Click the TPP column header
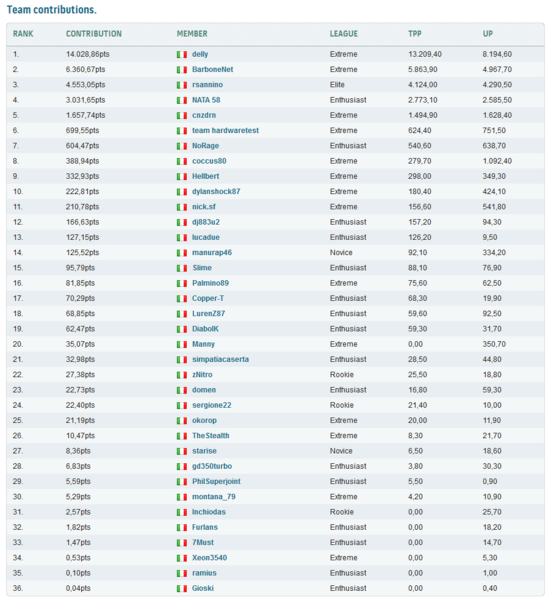This screenshot has height=600, width=551. click(415, 34)
